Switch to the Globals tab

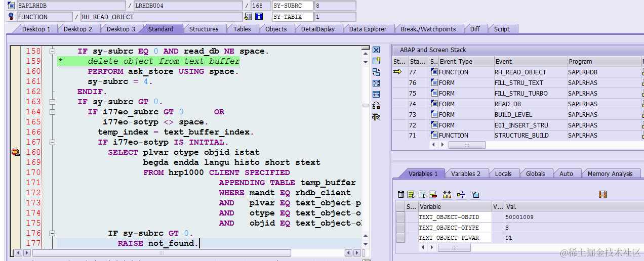point(535,173)
